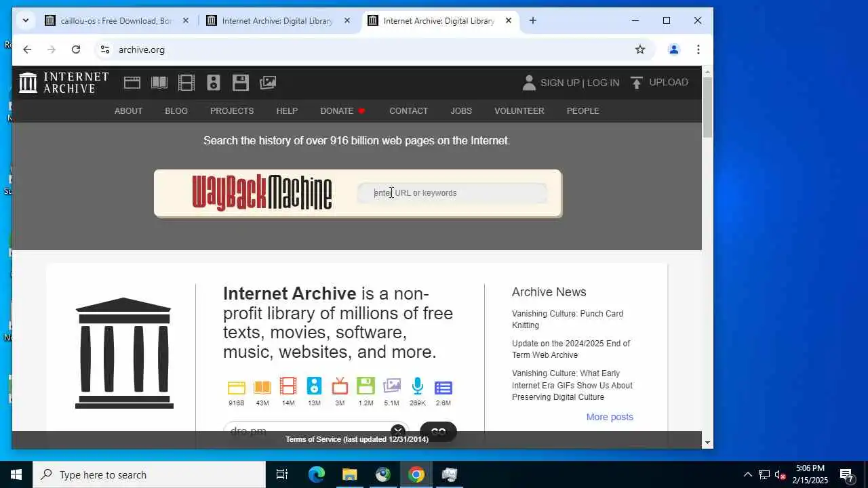Open the Web icon in top navigation

[x=132, y=83]
